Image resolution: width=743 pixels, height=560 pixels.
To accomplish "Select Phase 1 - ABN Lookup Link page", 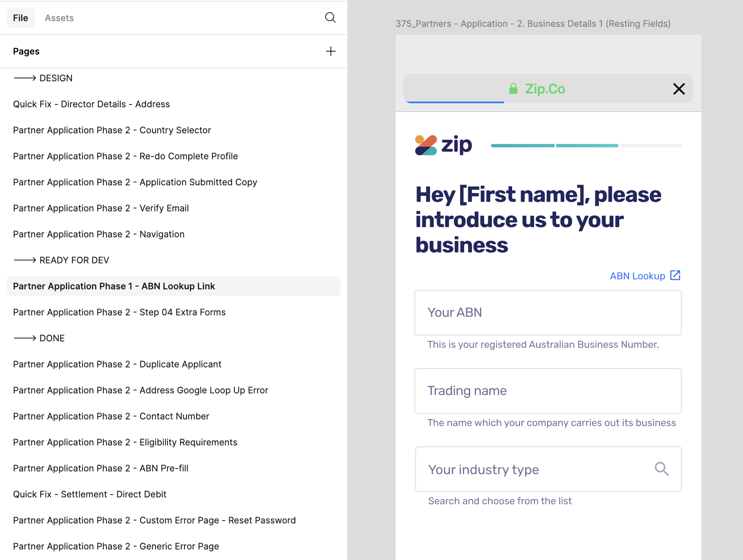I will click(x=114, y=286).
